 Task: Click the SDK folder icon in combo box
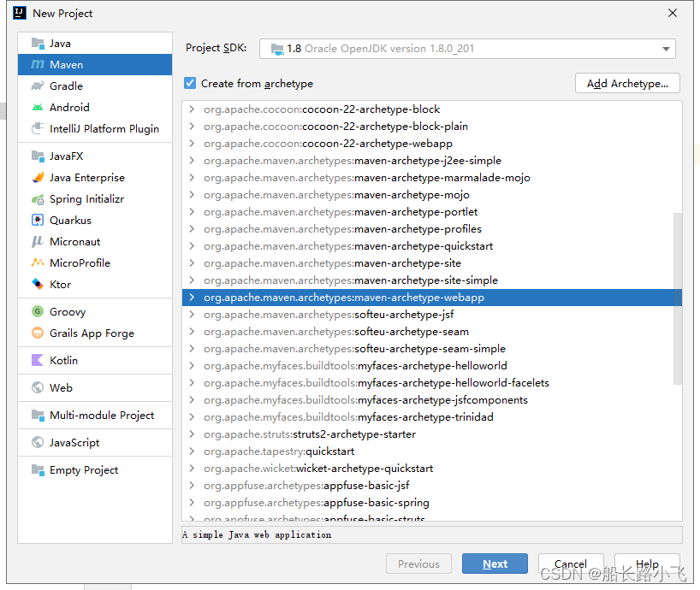(x=277, y=49)
